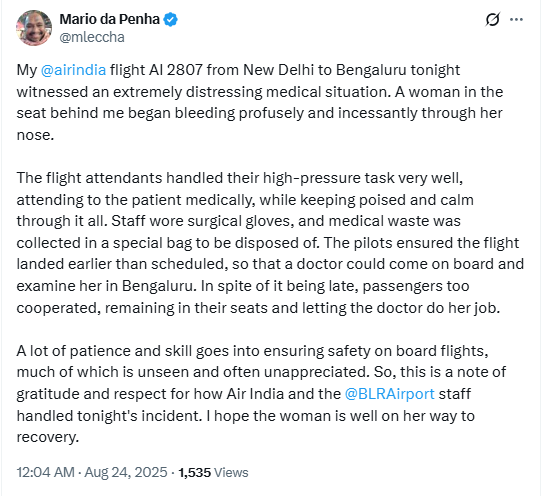The width and height of the screenshot is (541, 496).
Task: Click the Grok slashed-circle icon
Action: 492,19
